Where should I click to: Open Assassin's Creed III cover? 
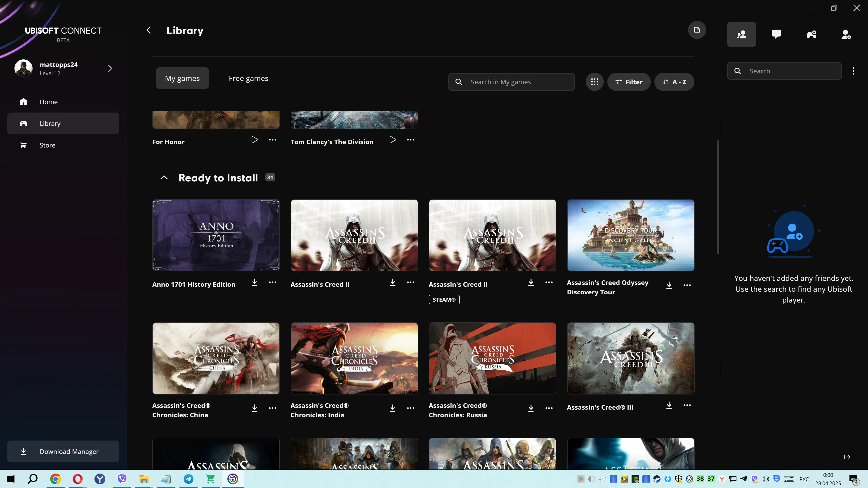(630, 358)
